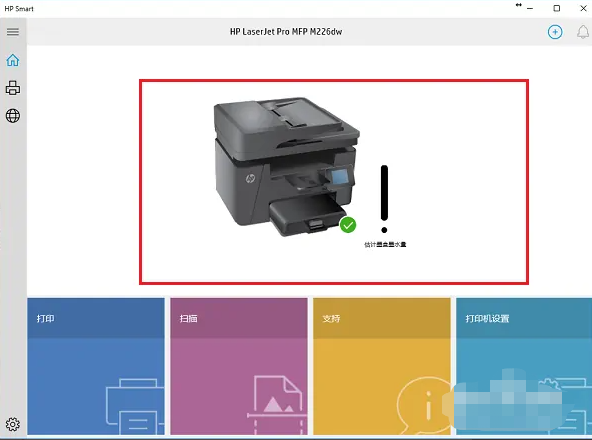Open the 打印 tile
The image size is (592, 440).
tap(96, 366)
